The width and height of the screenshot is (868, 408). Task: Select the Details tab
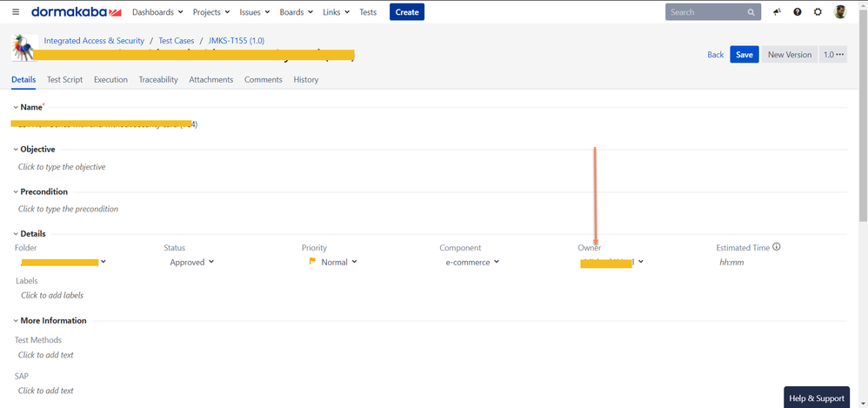(x=23, y=80)
